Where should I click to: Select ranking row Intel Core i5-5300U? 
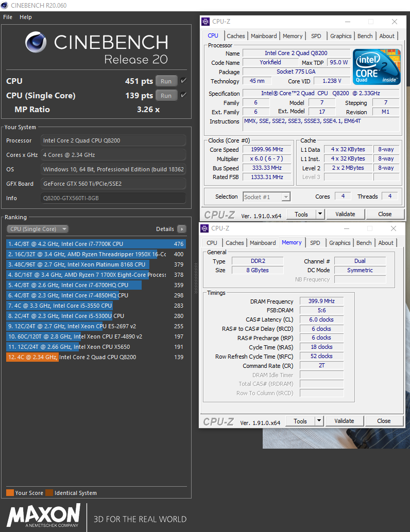click(x=96, y=316)
